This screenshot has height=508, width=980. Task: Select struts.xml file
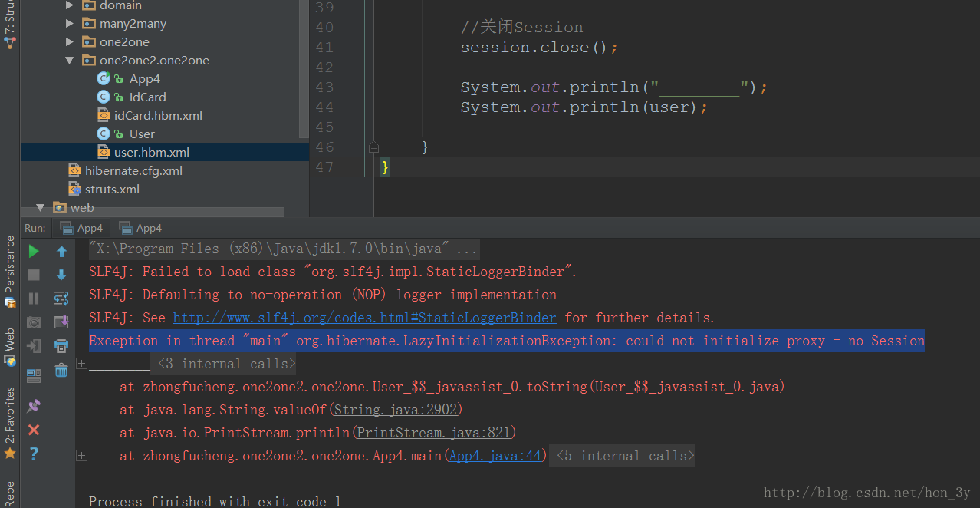click(x=112, y=190)
